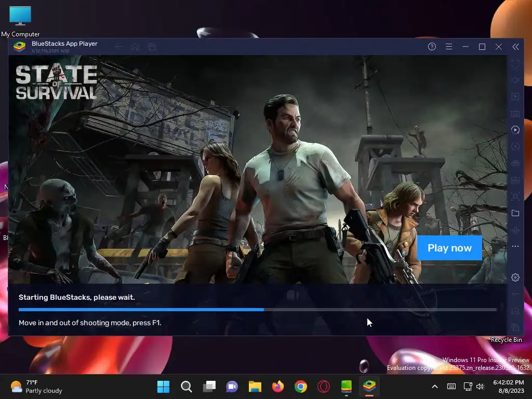Open the three-dots more options in sidebar
Image resolution: width=532 pixels, height=399 pixels.
515,246
